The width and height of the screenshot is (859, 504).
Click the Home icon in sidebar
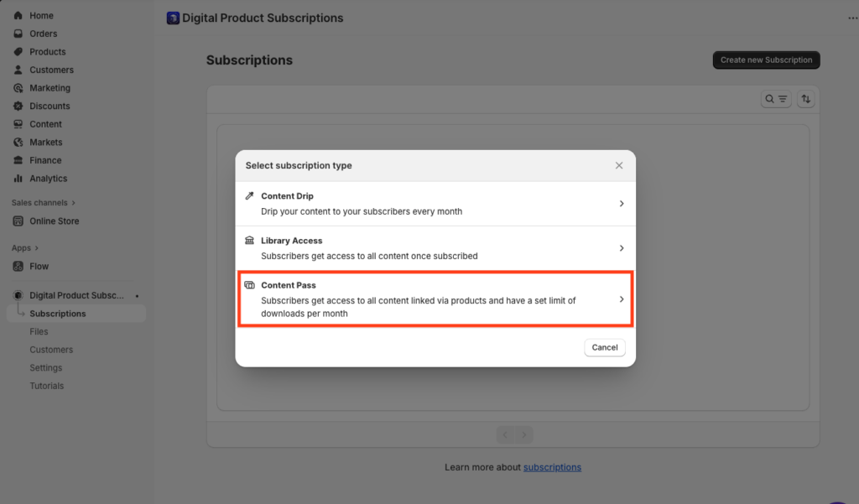[x=18, y=15]
